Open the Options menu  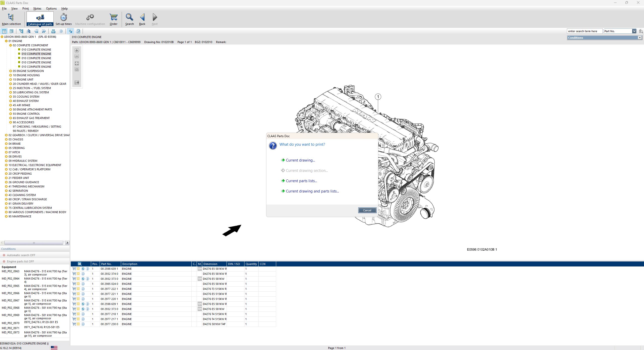(x=51, y=8)
